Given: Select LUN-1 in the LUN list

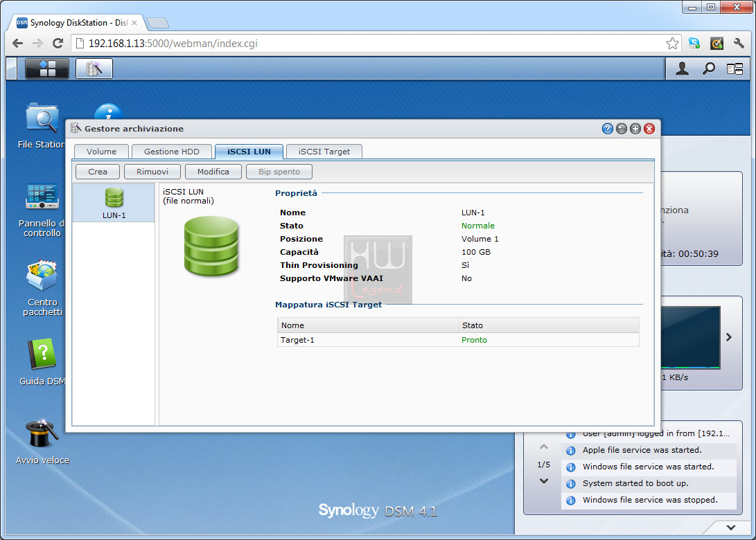Looking at the screenshot, I should tap(114, 203).
